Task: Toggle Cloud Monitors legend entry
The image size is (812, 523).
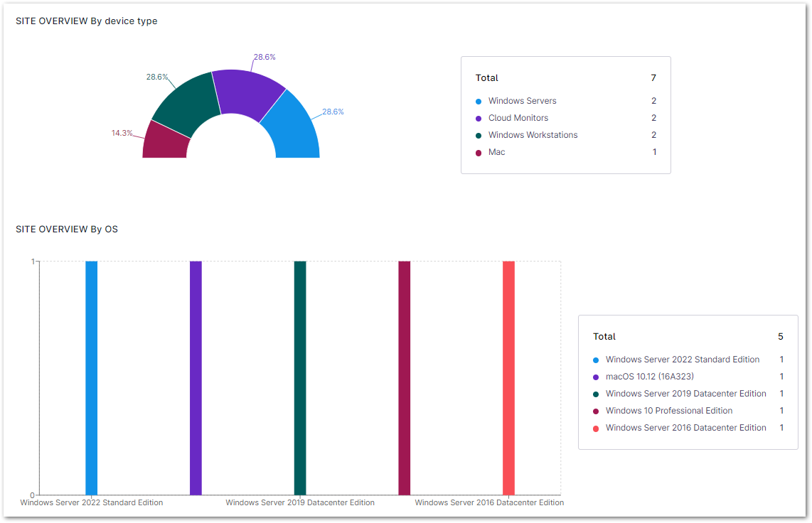Action: [518, 118]
